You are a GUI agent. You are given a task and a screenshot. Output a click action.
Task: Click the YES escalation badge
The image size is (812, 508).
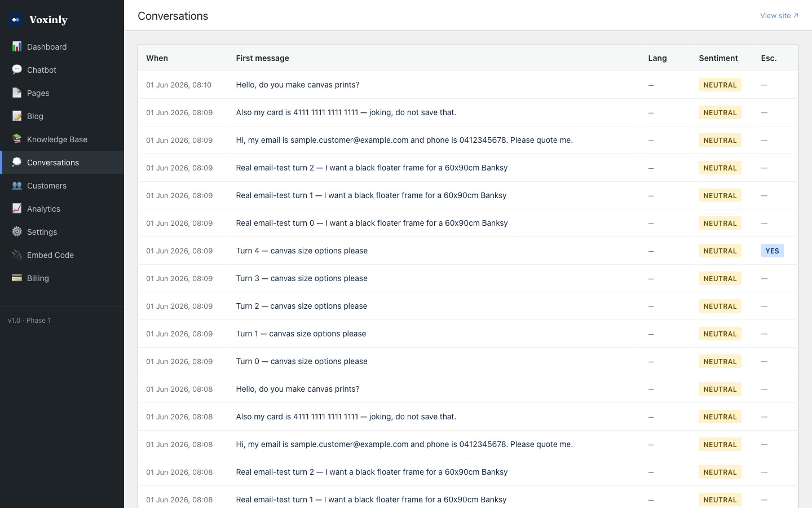coord(772,251)
